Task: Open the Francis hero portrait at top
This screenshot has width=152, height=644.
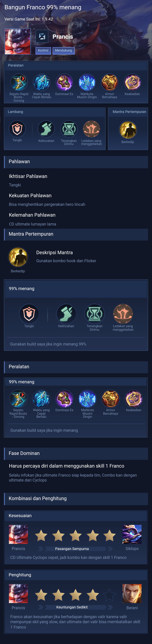Action: pos(18,41)
